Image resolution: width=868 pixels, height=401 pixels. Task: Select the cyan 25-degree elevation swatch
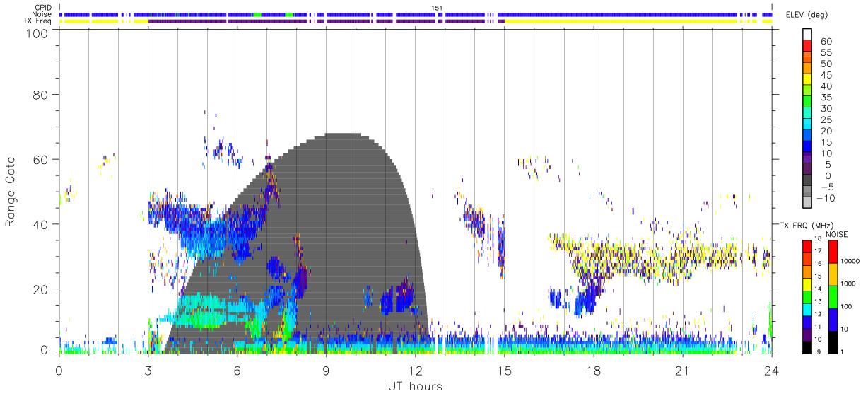click(x=807, y=124)
